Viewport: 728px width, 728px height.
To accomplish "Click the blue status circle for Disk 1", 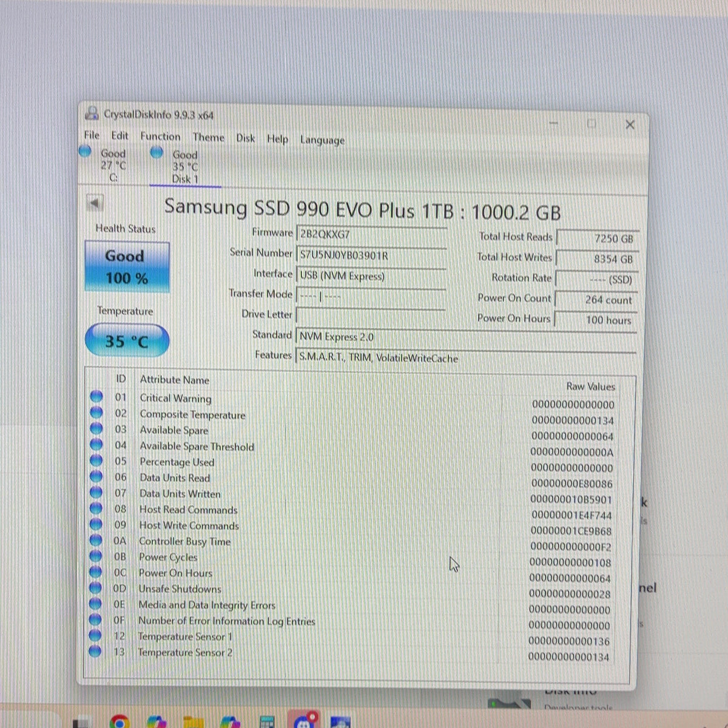I will (x=157, y=152).
